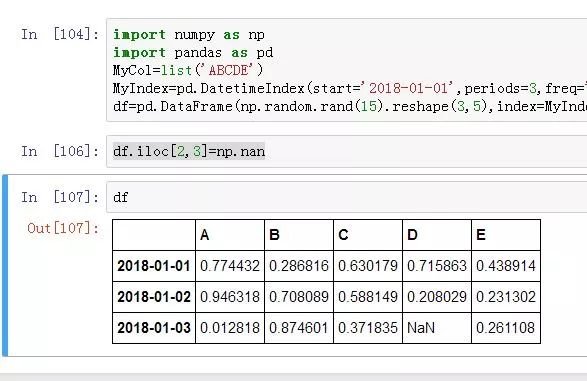The image size is (587, 381).
Task: Click the blue selected-cell indicator bar
Action: pos(5,265)
